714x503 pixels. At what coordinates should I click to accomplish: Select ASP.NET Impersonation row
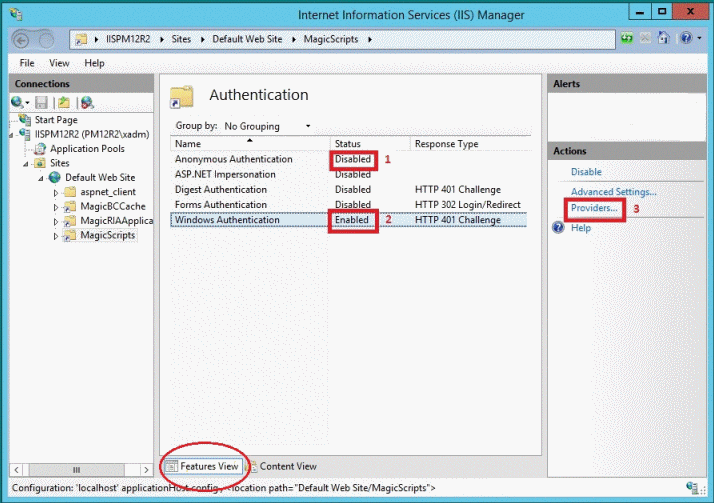coord(348,174)
